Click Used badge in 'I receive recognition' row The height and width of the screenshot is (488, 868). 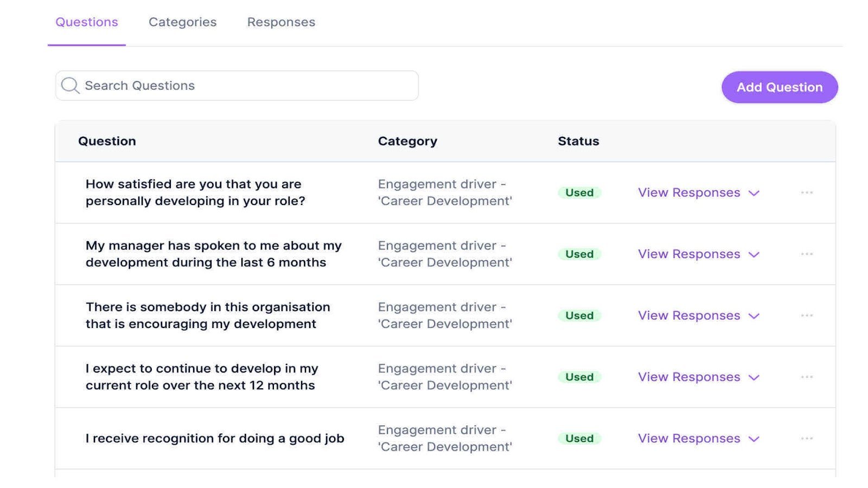point(579,438)
